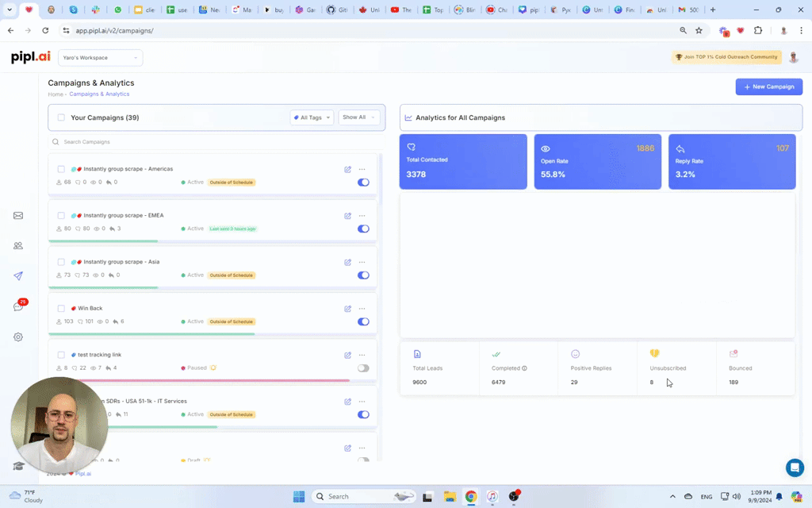Open the contacts icon in the left sidebar
The image size is (812, 508).
[x=18, y=246]
